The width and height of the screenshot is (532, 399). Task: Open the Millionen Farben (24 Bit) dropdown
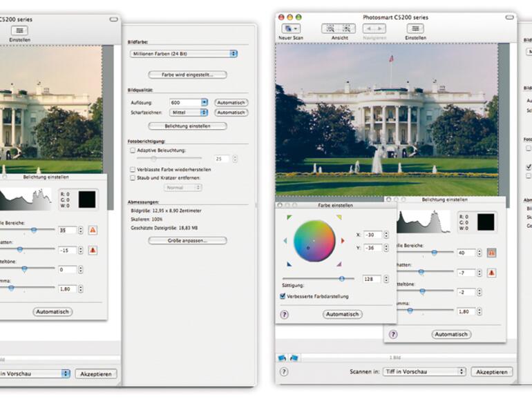coord(183,53)
